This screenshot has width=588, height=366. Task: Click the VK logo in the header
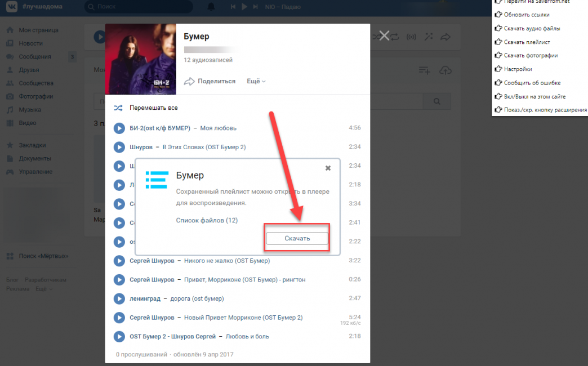[x=12, y=7]
